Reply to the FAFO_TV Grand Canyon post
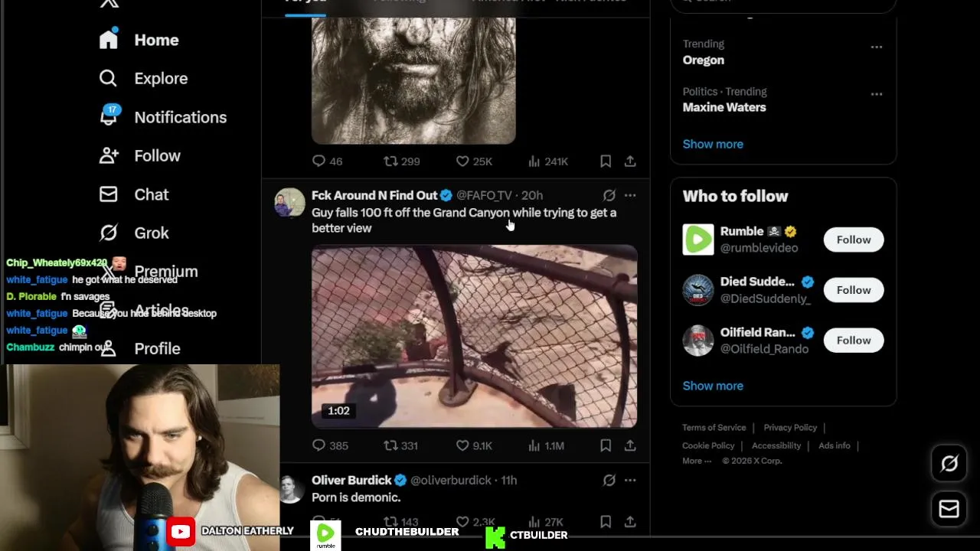 point(330,445)
